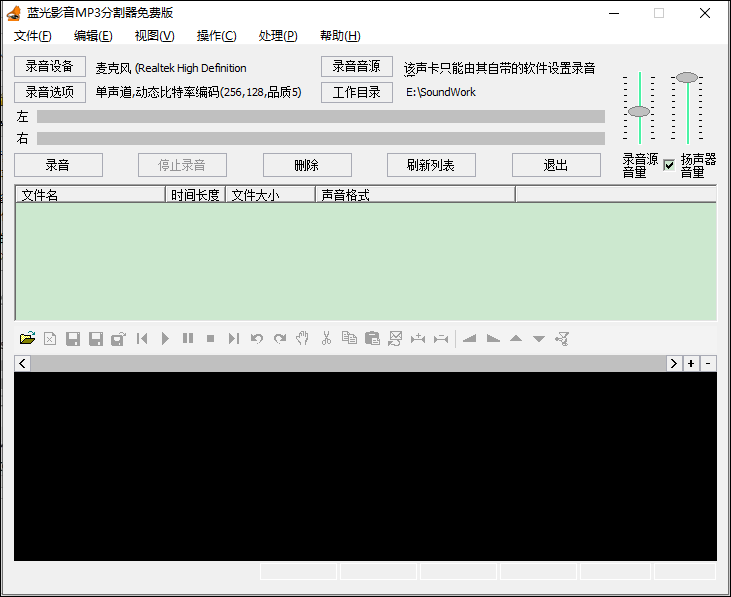The image size is (731, 597).
Task: Cut selection with the scissors icon
Action: (x=326, y=338)
